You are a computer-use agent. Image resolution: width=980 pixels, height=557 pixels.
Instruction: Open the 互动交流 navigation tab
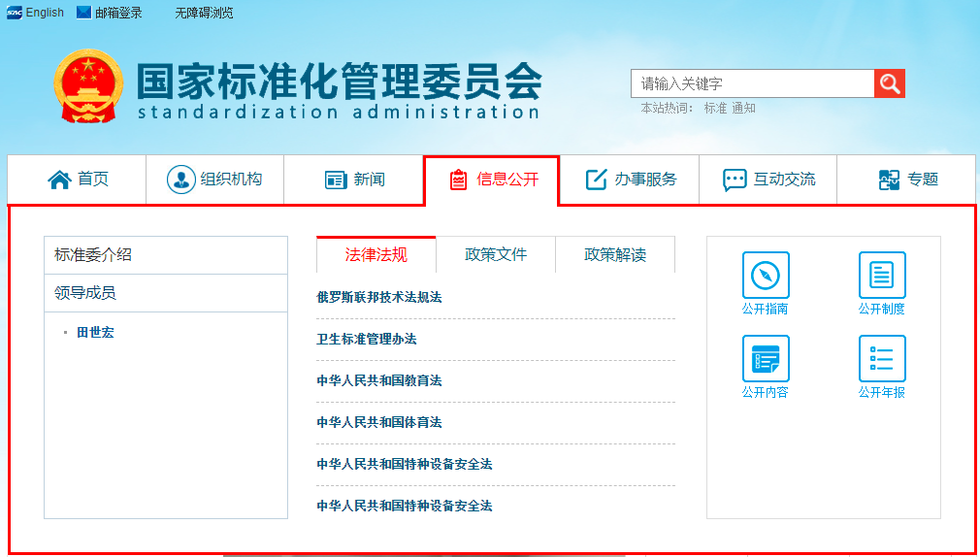[x=768, y=180]
